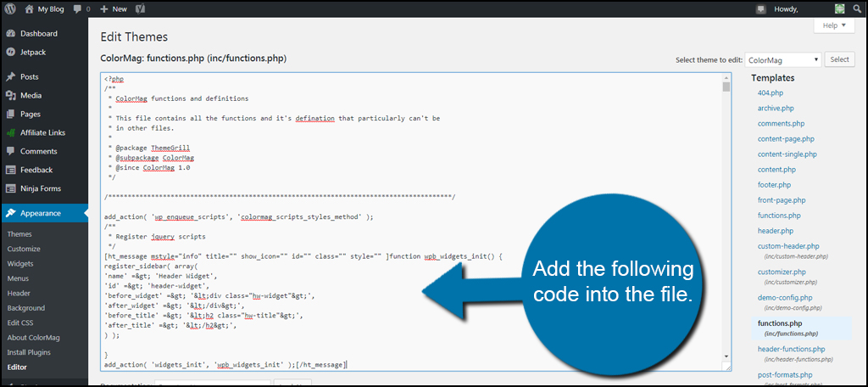
Task: Click the user avatar icon
Action: 840,8
